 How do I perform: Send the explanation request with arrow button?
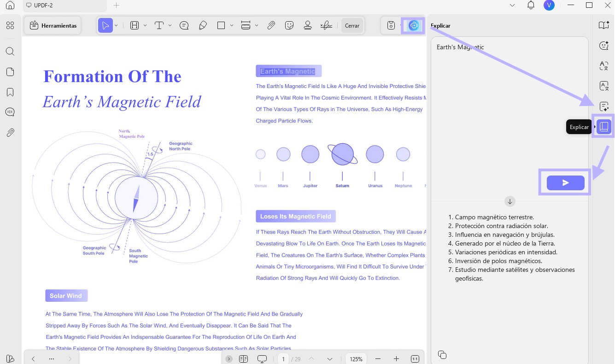click(x=565, y=183)
